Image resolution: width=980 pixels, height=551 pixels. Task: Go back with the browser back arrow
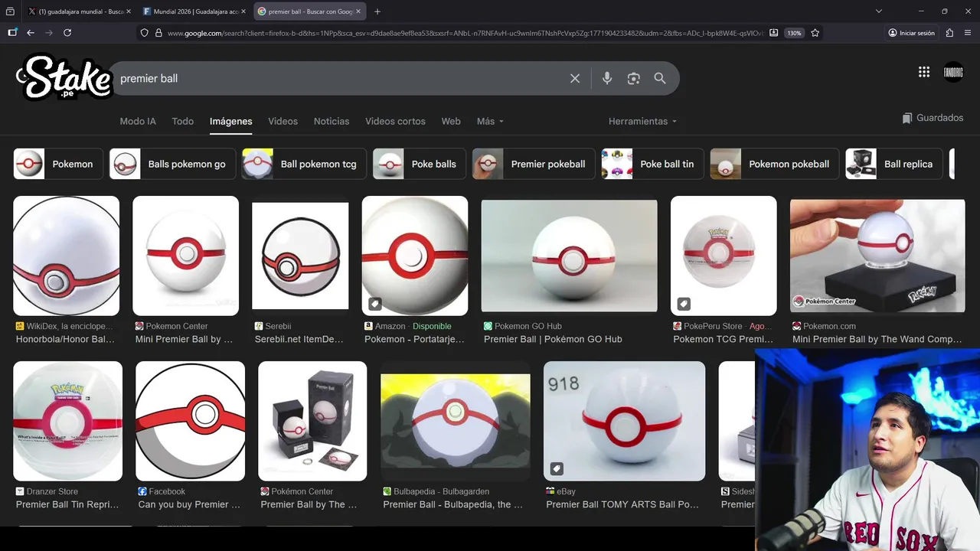[x=31, y=33]
